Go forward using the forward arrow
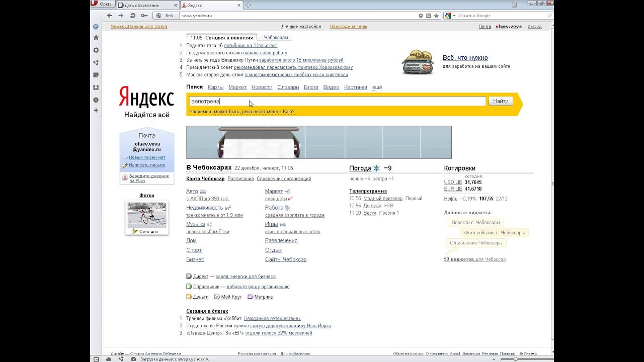Screen dimensions: 644x362 [121, 16]
